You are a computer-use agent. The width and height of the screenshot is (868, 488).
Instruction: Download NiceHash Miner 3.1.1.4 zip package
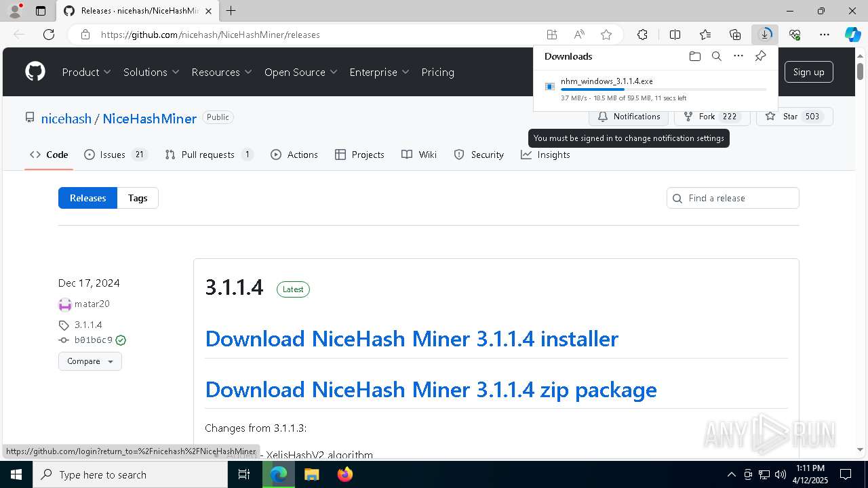pyautogui.click(x=431, y=389)
